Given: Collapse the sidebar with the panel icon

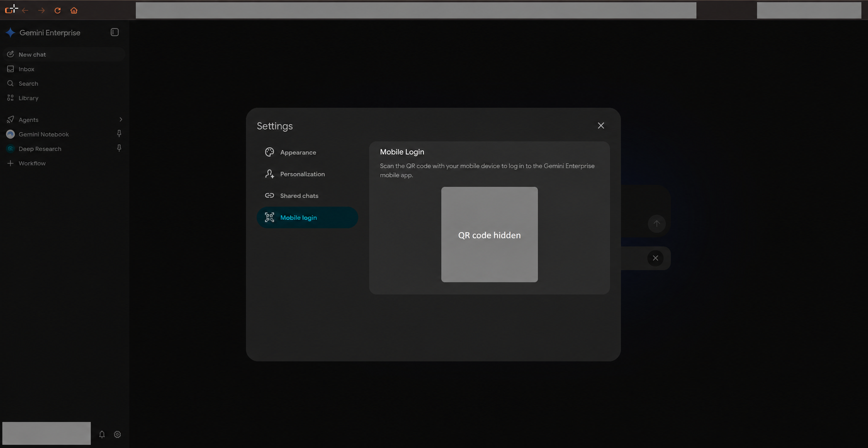Looking at the screenshot, I should click(x=114, y=32).
